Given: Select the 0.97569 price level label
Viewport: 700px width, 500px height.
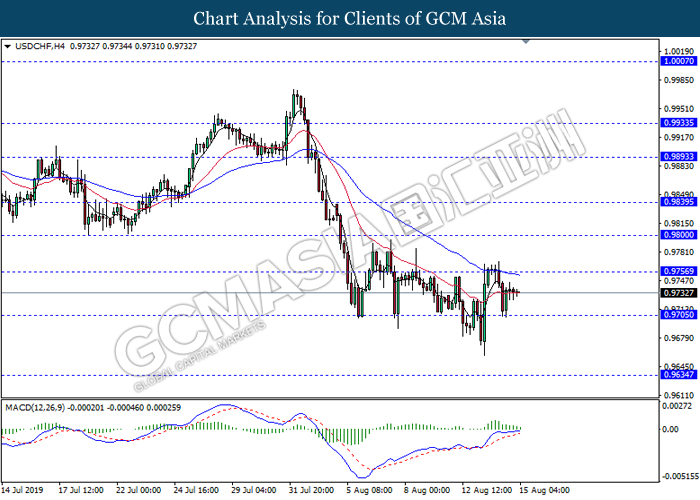Looking at the screenshot, I should (679, 271).
